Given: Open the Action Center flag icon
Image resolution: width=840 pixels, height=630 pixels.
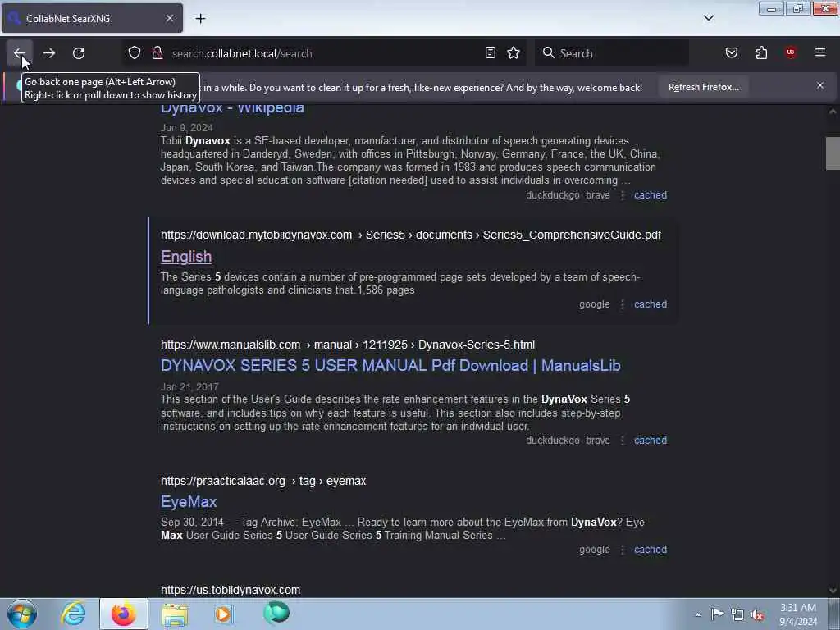Looking at the screenshot, I should pos(717,614).
